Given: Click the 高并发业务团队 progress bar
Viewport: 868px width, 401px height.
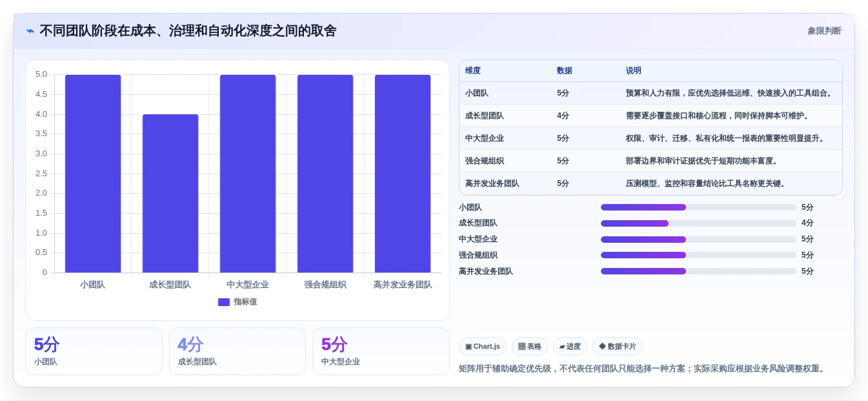Looking at the screenshot, I should [698, 271].
